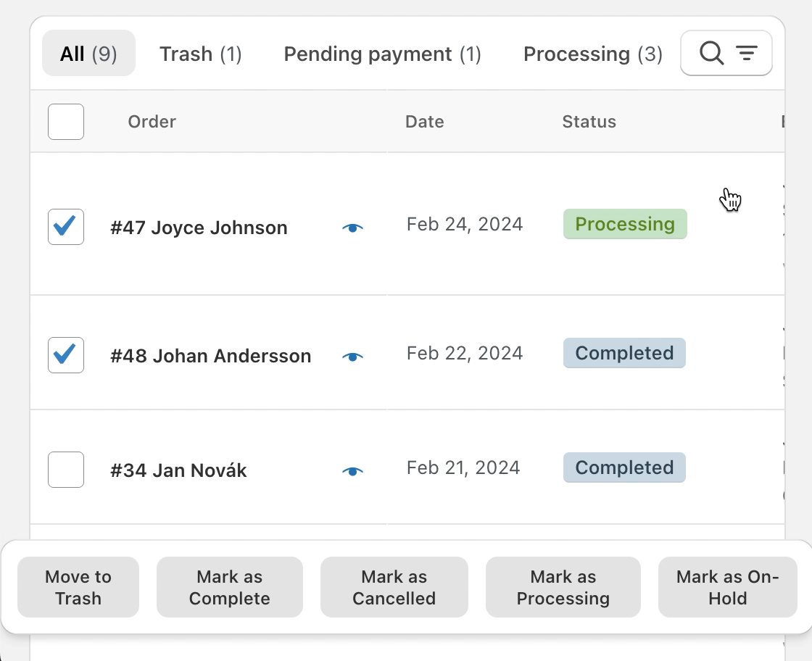Screen dimensions: 812x661
Task: Move selected orders to Trash
Action: (78, 587)
